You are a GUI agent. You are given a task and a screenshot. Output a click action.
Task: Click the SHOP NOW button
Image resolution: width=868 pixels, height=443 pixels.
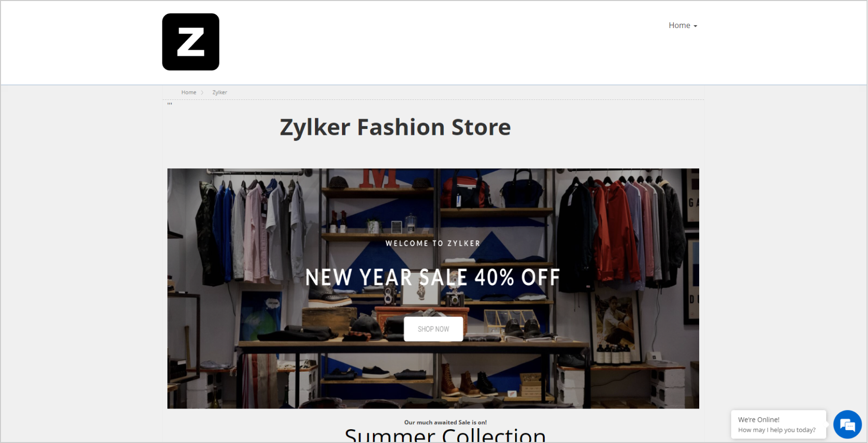(434, 329)
